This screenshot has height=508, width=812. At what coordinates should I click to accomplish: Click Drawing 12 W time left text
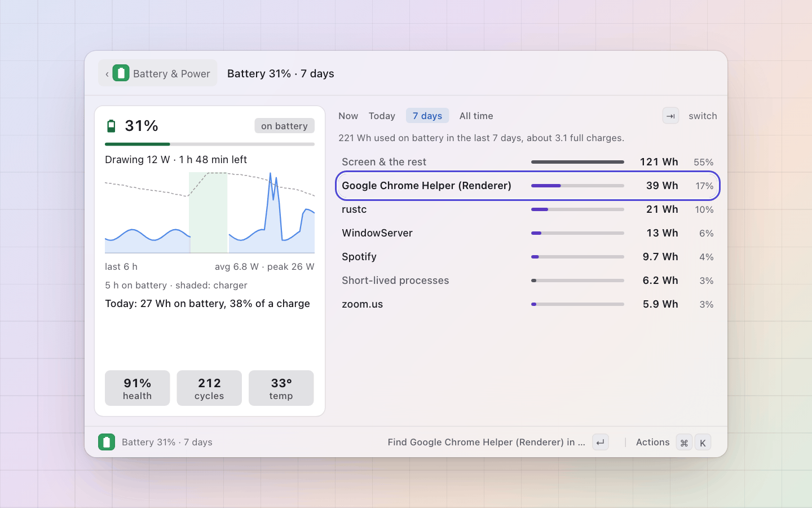click(176, 160)
